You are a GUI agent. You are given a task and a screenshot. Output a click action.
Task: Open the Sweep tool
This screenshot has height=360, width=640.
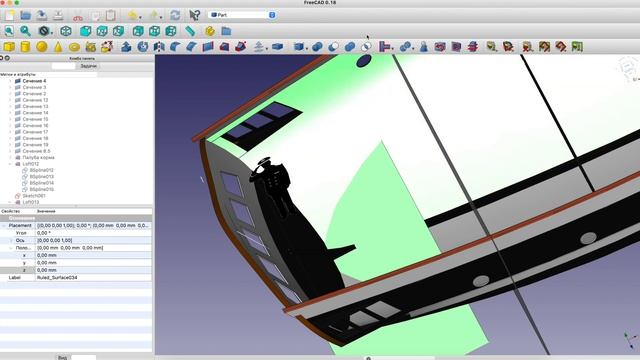(240, 47)
